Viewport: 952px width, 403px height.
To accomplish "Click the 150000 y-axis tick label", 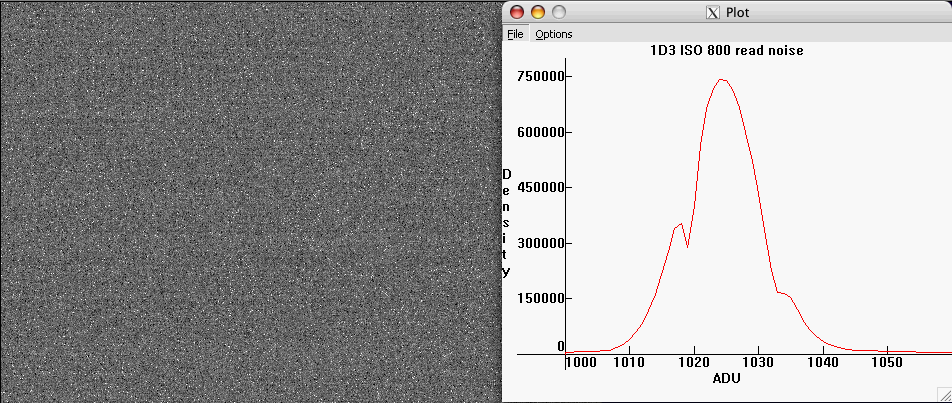I will (x=540, y=298).
